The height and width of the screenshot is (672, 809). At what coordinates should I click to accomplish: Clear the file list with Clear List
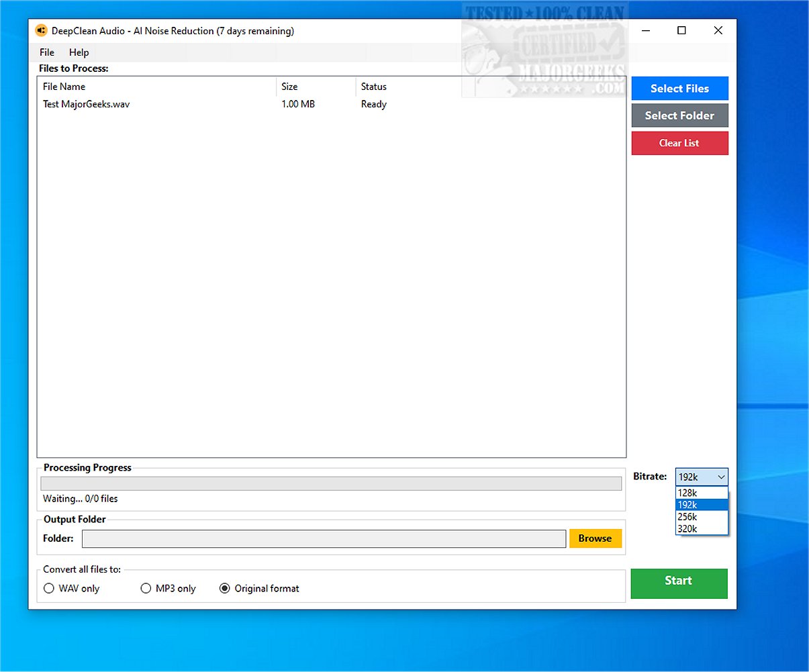tap(679, 143)
